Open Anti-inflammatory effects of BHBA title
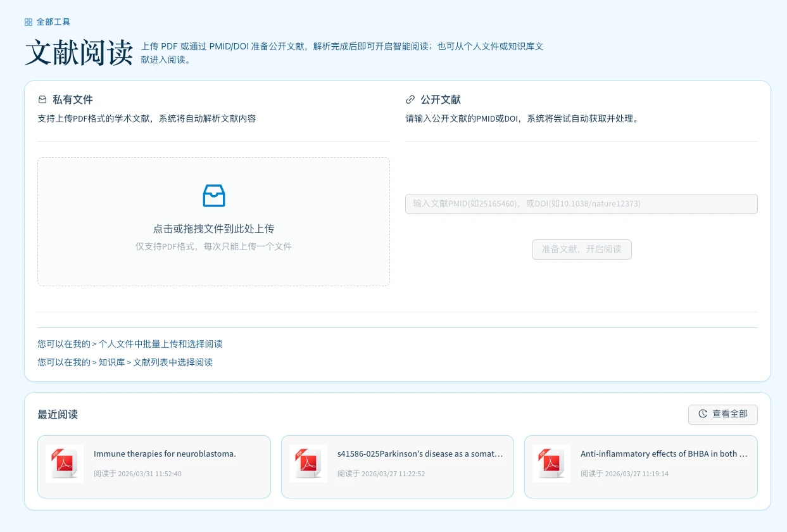Image resolution: width=787 pixels, height=532 pixels. coord(664,454)
